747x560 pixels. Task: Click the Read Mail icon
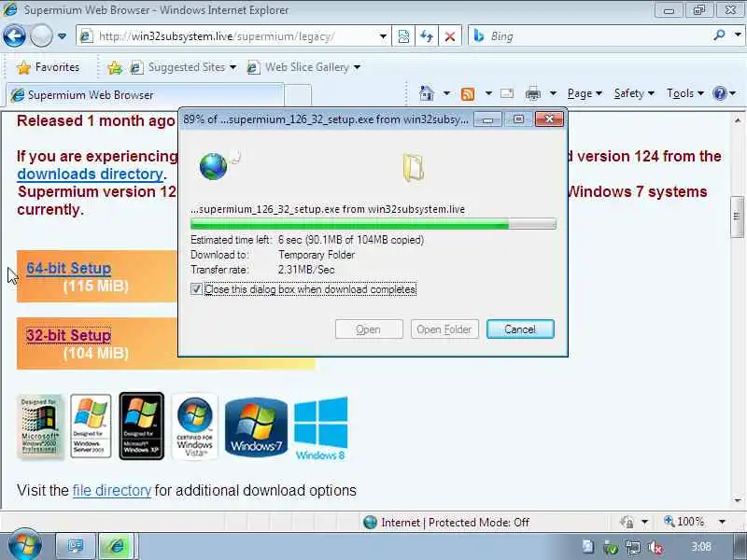(x=507, y=93)
